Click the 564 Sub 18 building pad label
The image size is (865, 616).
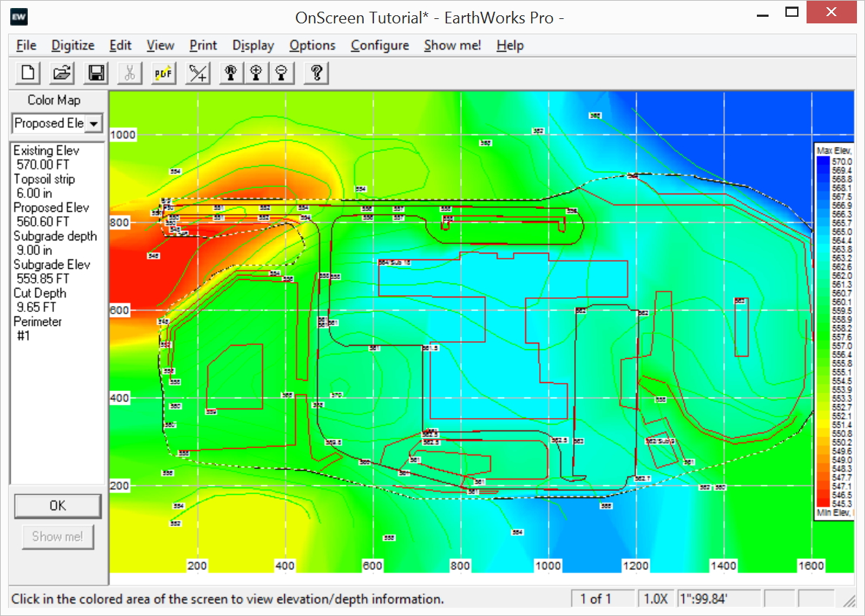[395, 263]
